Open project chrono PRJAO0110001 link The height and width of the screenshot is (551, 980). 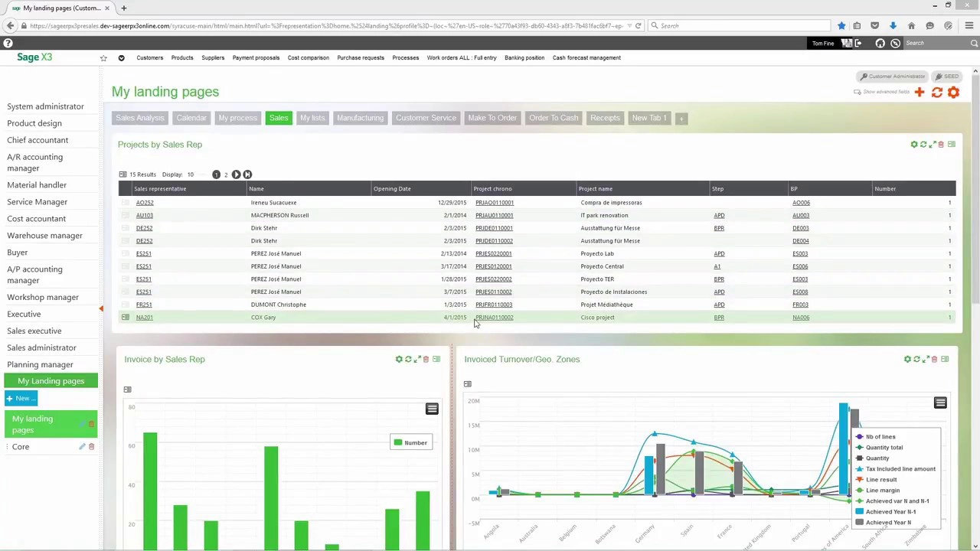[495, 203]
